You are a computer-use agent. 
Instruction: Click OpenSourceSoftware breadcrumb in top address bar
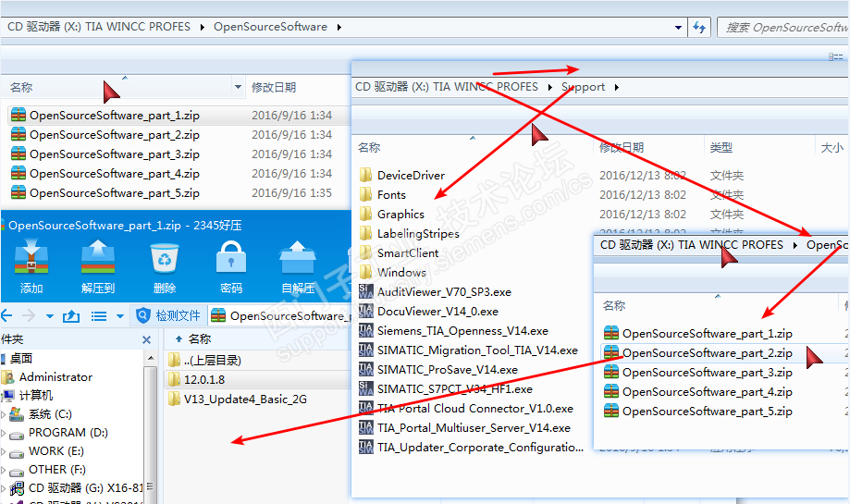coord(270,27)
